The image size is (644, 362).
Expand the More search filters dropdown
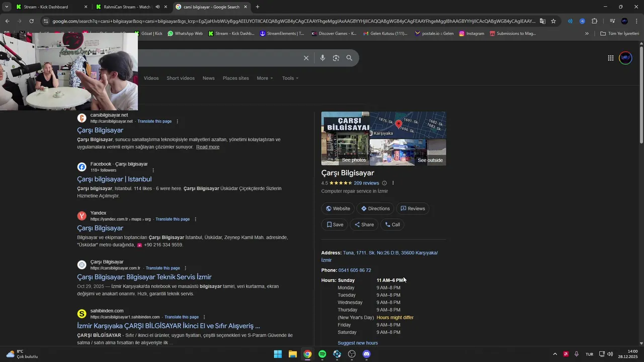265,78
